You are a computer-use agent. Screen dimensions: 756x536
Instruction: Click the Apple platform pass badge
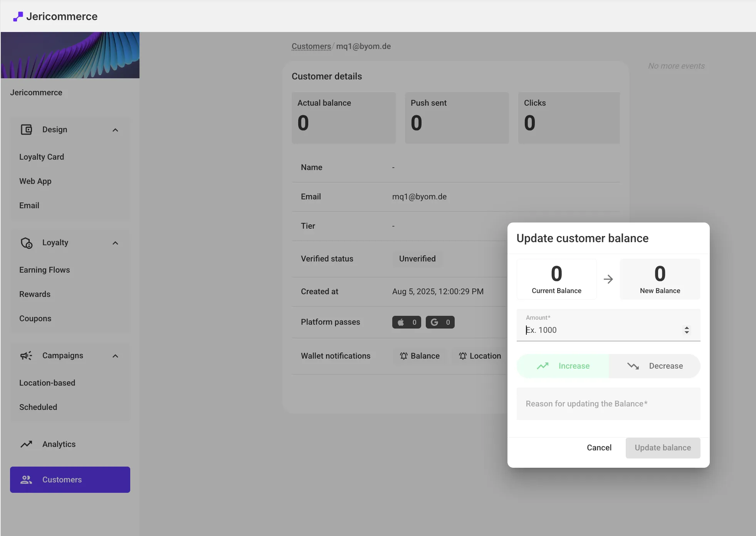[x=406, y=322]
